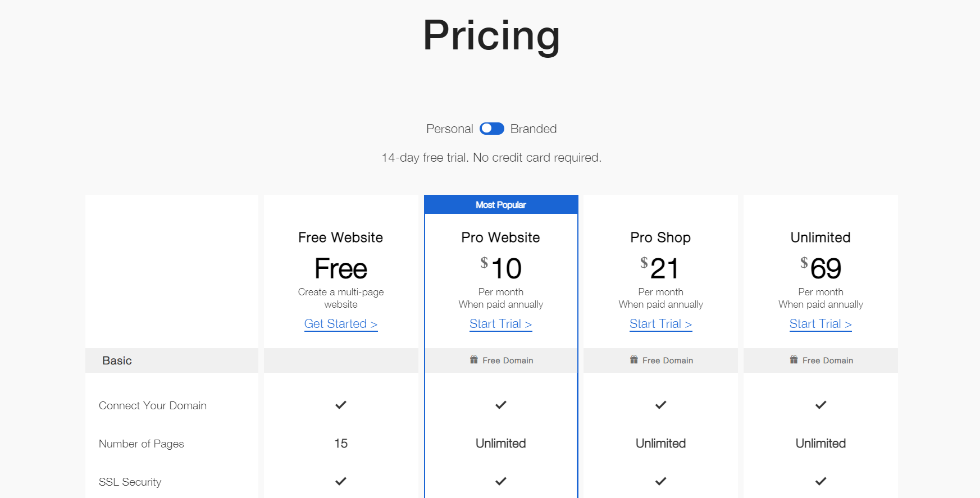The width and height of the screenshot is (980, 498).
Task: Click the Free Domain gift icon under Pro Website
Action: click(473, 360)
